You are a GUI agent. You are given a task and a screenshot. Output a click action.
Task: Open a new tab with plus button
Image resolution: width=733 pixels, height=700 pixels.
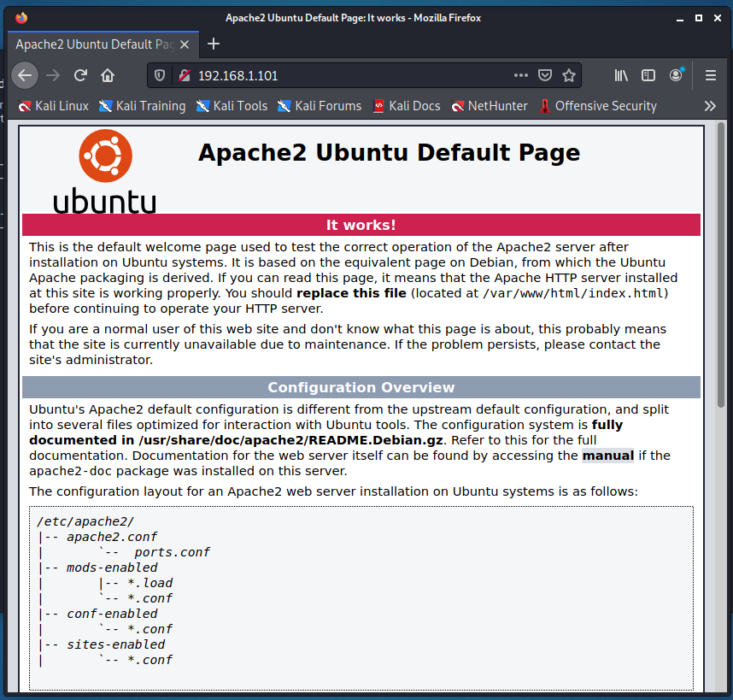[214, 44]
